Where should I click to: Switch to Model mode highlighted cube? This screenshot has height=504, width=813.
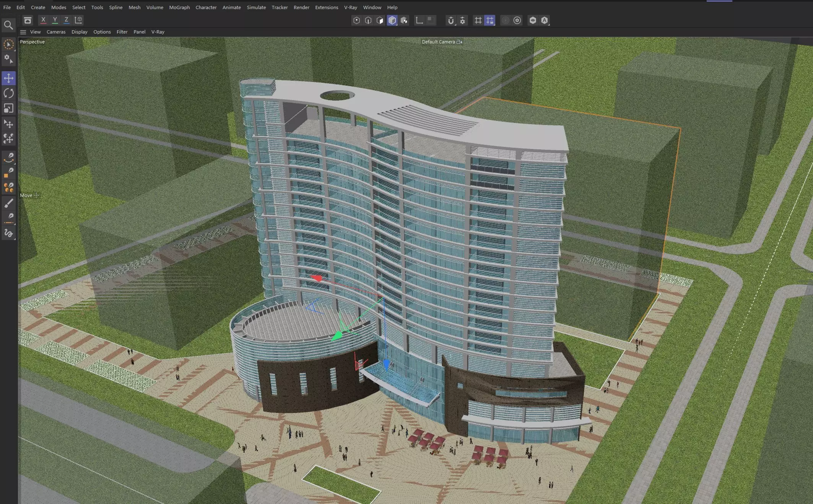click(x=392, y=20)
